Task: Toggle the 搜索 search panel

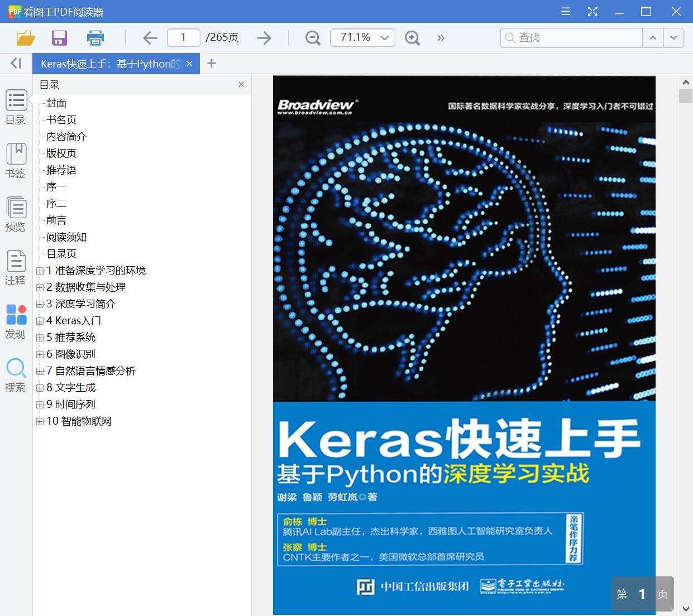Action: pos(16,374)
